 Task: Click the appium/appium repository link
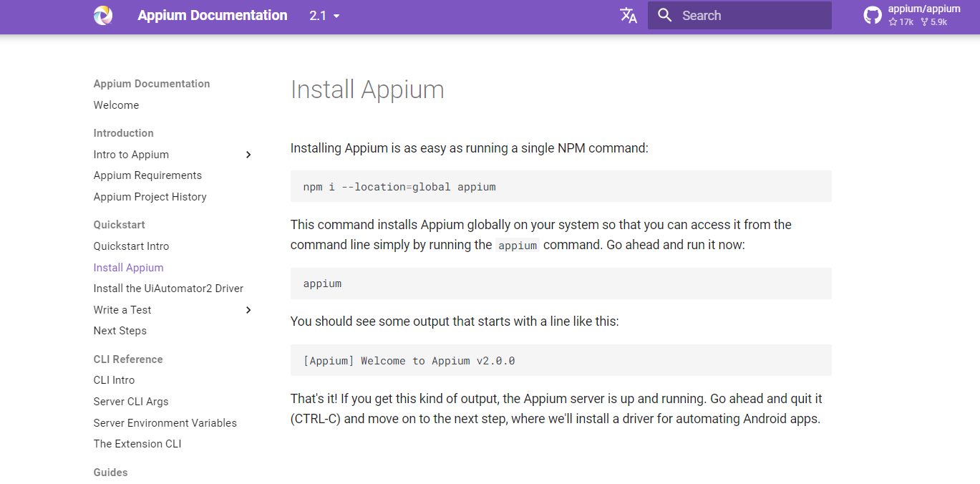[x=923, y=9]
